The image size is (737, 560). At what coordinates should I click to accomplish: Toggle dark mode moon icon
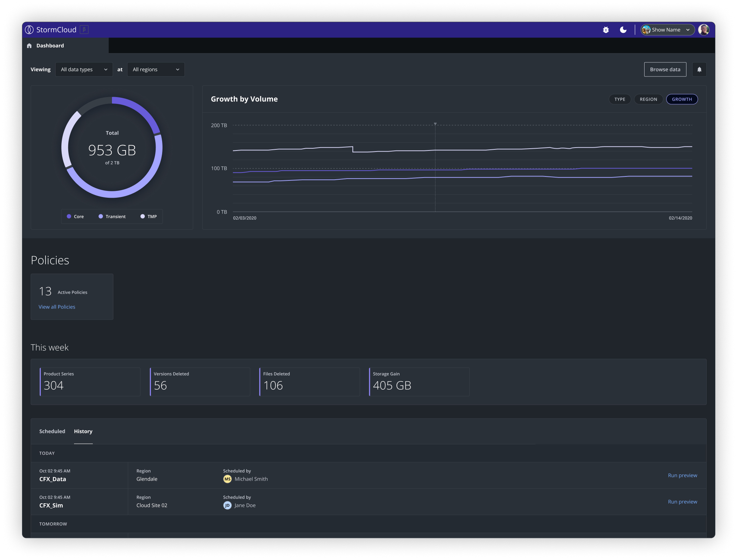(x=623, y=30)
